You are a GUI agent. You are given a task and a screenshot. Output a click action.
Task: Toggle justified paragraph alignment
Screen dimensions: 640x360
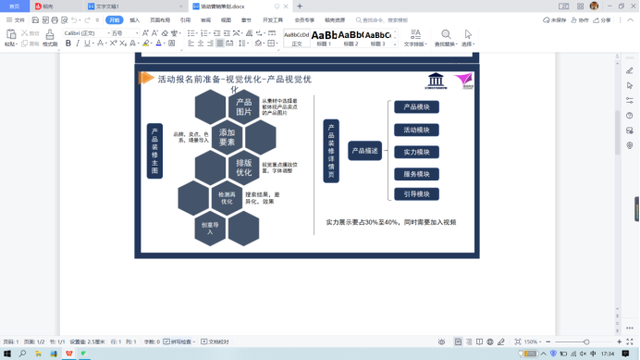220,43
